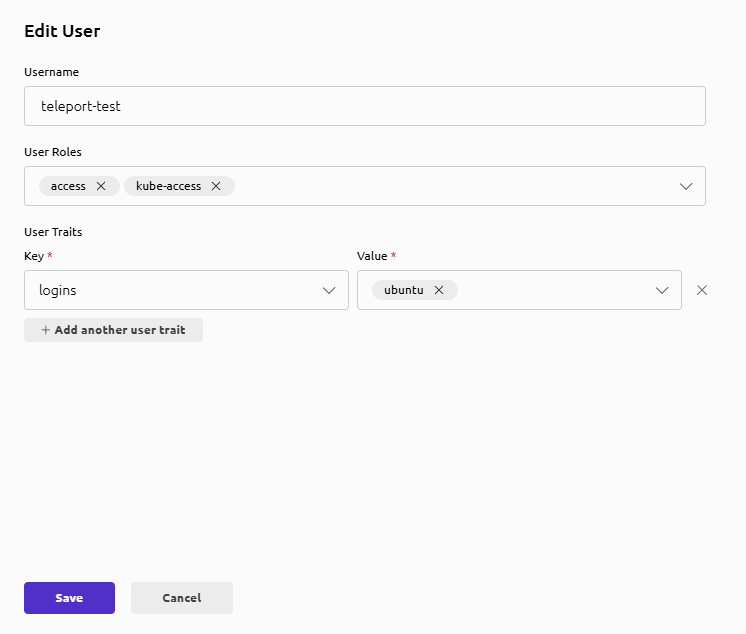This screenshot has height=634, width=746.
Task: Click the User Traits section label
Action: click(53, 232)
